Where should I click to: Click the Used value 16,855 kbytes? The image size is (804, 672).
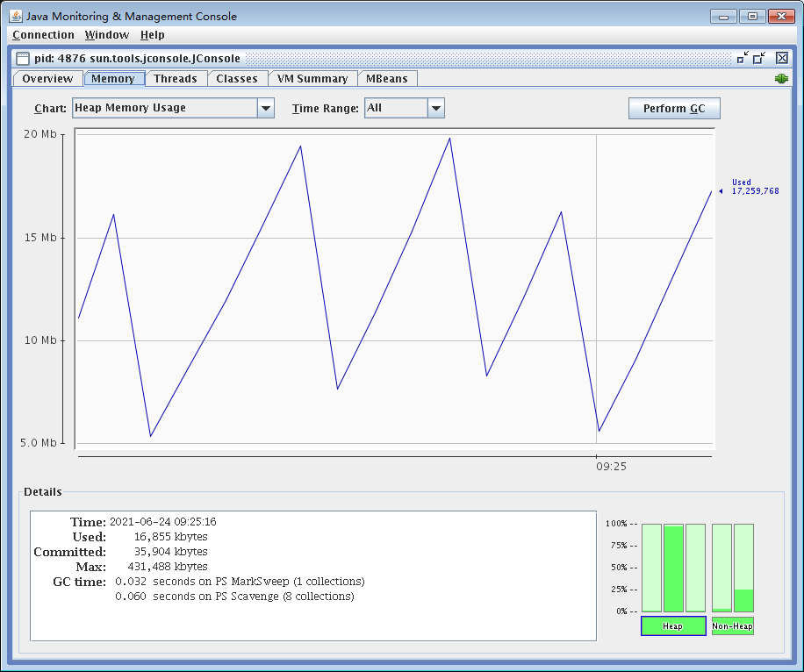pos(171,537)
